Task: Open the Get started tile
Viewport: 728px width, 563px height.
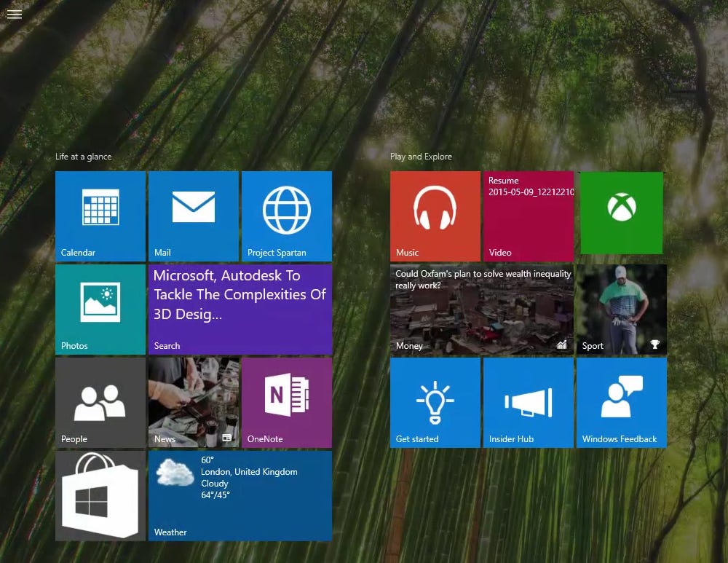Action: point(435,402)
